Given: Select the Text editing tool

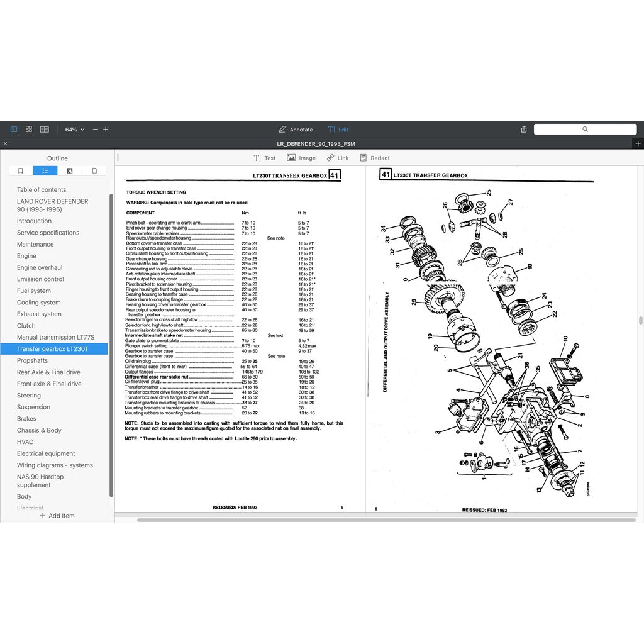Looking at the screenshot, I should [265, 158].
